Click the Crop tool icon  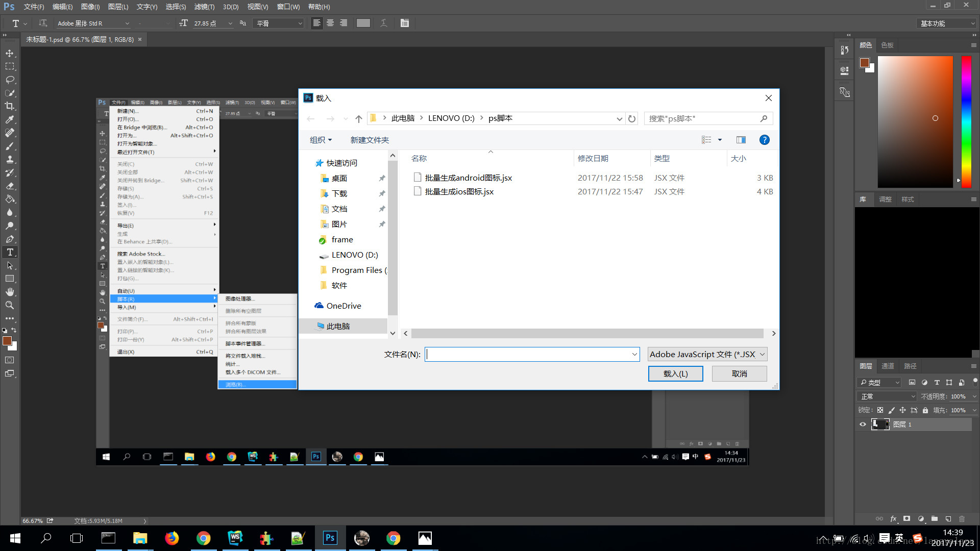pos(9,106)
